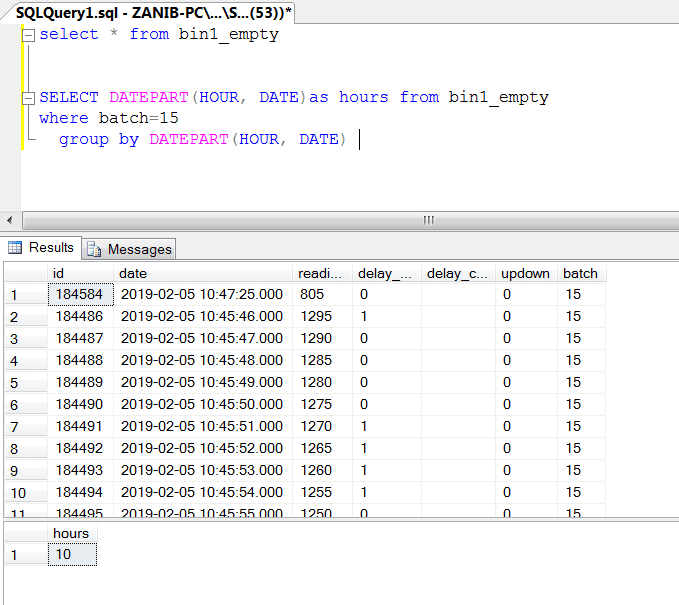679x605 pixels.
Task: Click hours result cell 10
Action: tap(72, 554)
